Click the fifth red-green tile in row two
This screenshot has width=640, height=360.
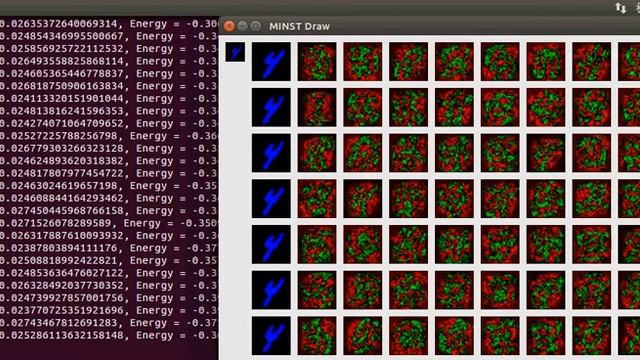coord(500,107)
